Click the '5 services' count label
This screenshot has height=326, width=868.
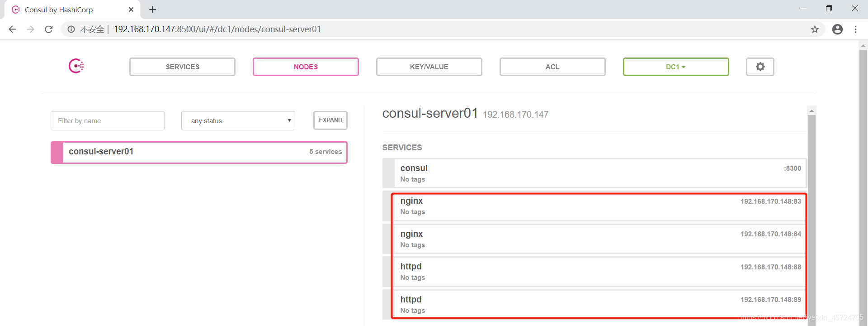click(x=325, y=152)
